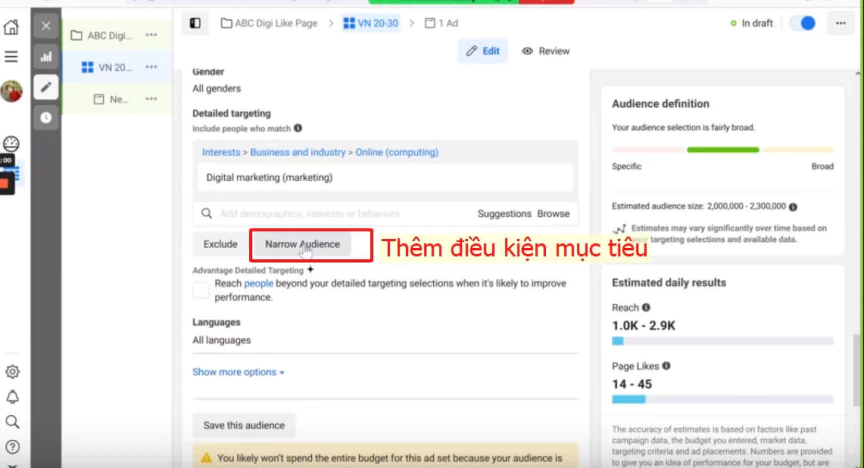Expand Show more options

pyautogui.click(x=238, y=372)
